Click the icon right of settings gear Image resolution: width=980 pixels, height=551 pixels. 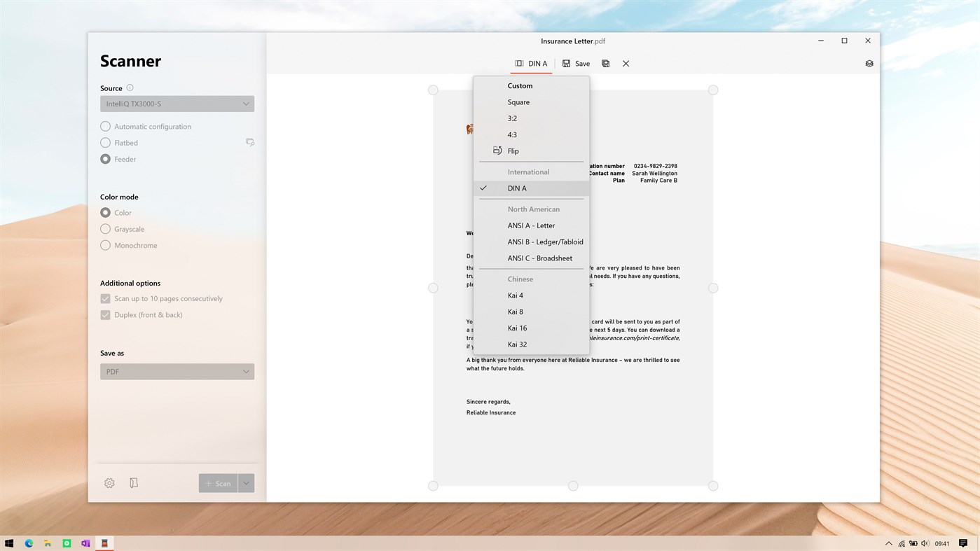tap(134, 483)
